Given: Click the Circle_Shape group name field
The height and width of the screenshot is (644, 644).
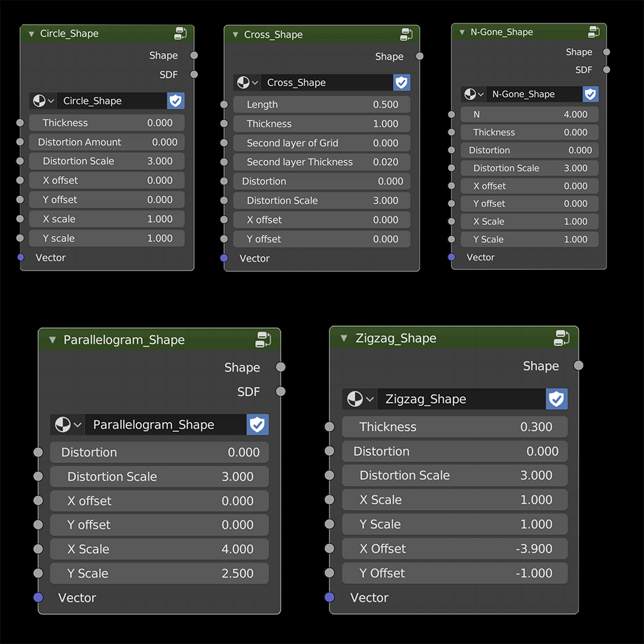Looking at the screenshot, I should click(x=111, y=101).
